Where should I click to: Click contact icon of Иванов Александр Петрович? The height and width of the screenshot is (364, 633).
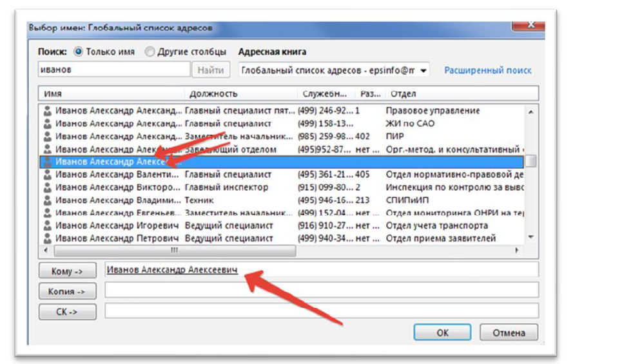point(47,238)
